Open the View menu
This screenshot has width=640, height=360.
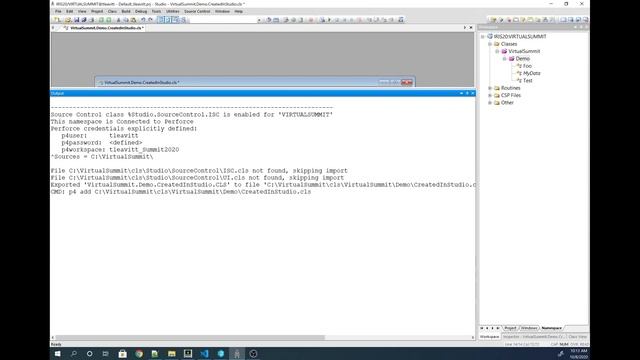[82, 11]
